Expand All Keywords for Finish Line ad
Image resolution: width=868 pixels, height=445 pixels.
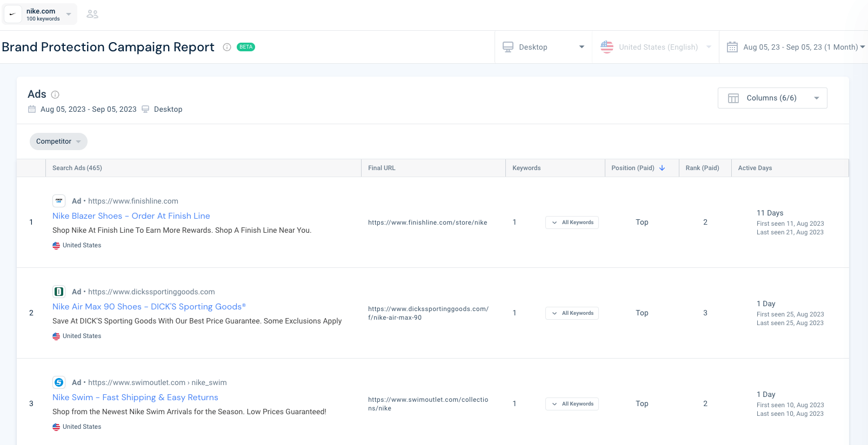(572, 223)
